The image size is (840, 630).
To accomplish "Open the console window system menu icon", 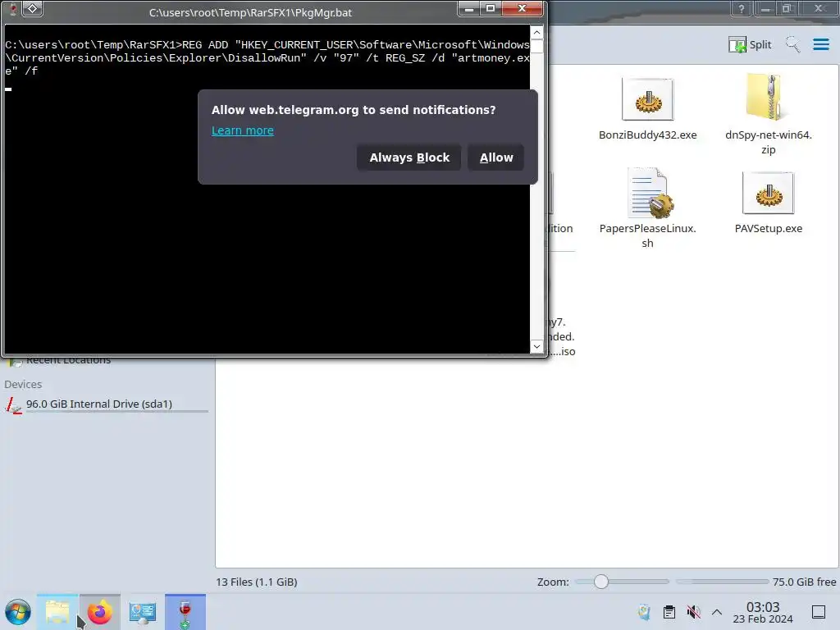I will (33, 8).
